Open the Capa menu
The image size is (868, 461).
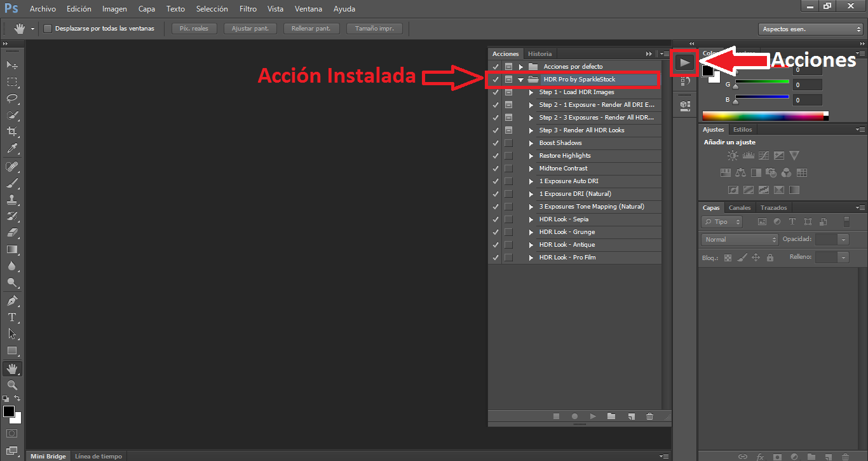[x=147, y=9]
